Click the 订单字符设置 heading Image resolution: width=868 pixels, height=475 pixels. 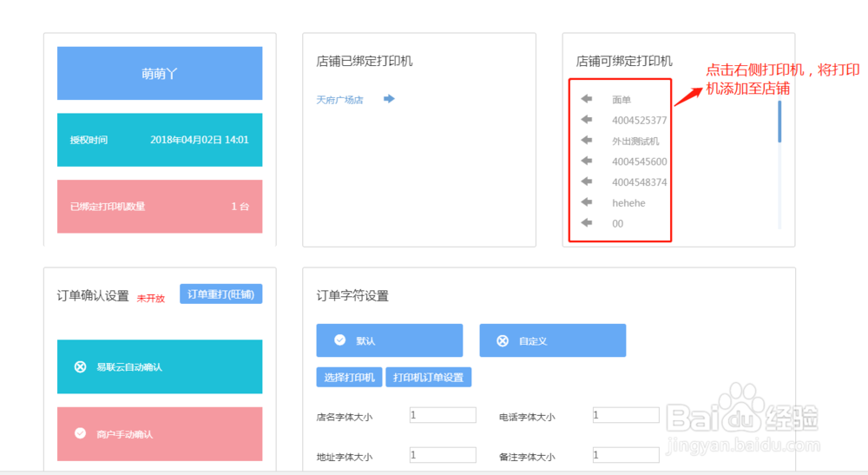coord(352,295)
